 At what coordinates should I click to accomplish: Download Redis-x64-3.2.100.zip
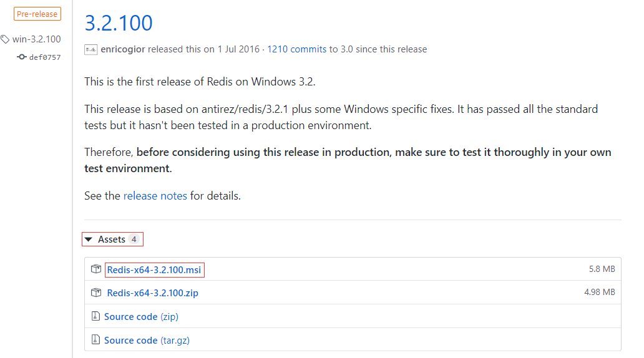(153, 293)
